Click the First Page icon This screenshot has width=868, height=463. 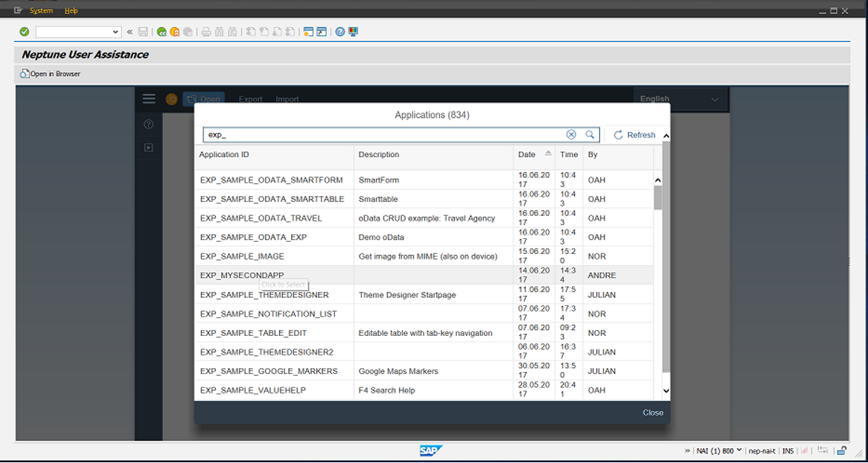click(251, 32)
